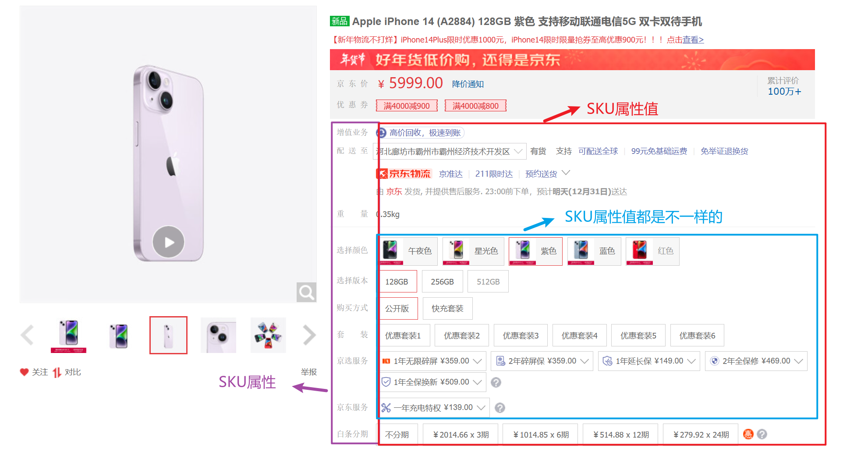This screenshot has width=868, height=449.
Task: Choose the 星光色 color option
Action: click(x=473, y=251)
